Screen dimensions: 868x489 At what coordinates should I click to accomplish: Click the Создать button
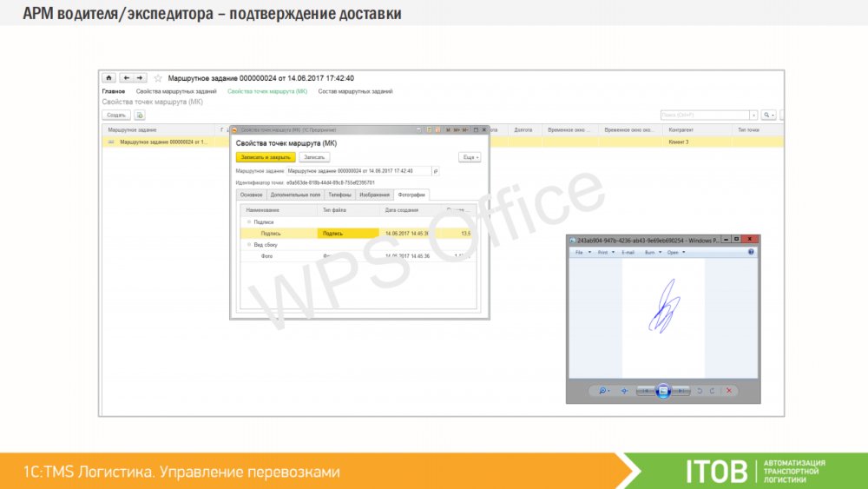[116, 115]
